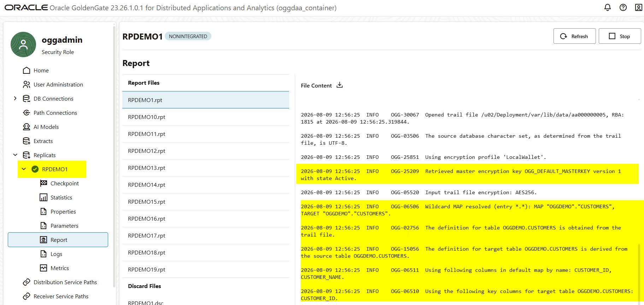Expand the DB Connections tree node
Image resolution: width=644 pixels, height=305 pixels.
(15, 98)
